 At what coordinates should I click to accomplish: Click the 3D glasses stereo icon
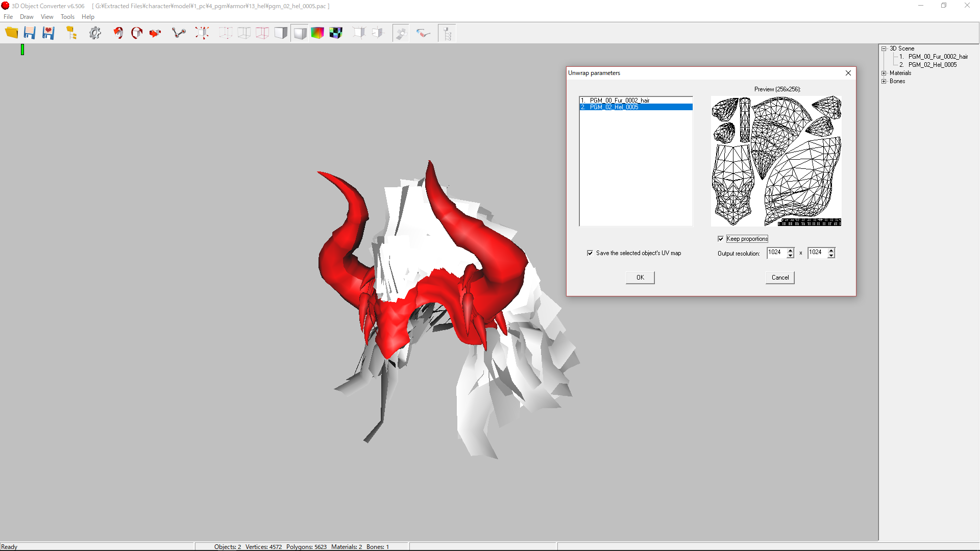[423, 33]
